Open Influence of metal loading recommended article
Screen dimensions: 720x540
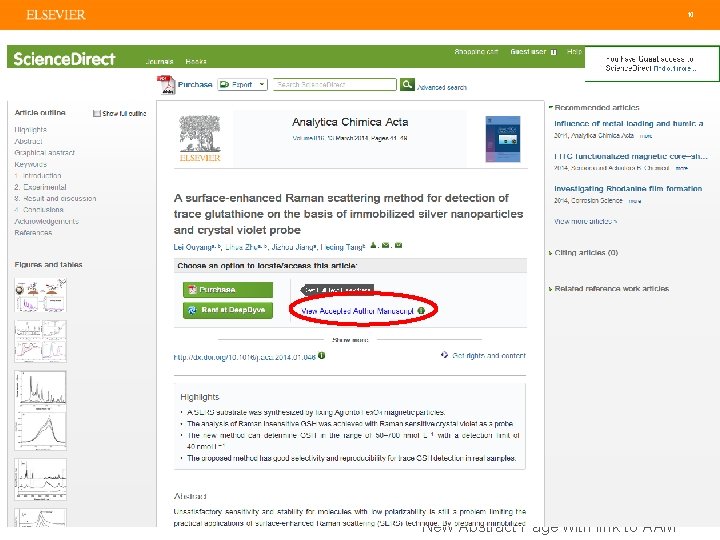coord(629,124)
